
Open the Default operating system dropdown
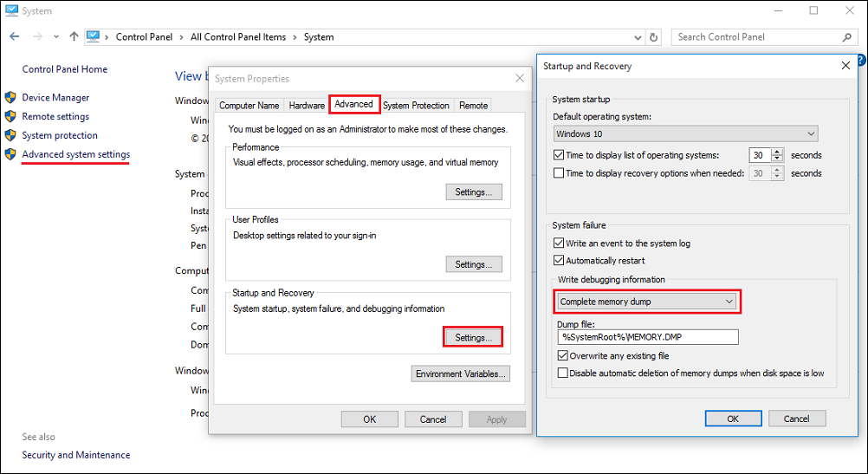tap(685, 133)
